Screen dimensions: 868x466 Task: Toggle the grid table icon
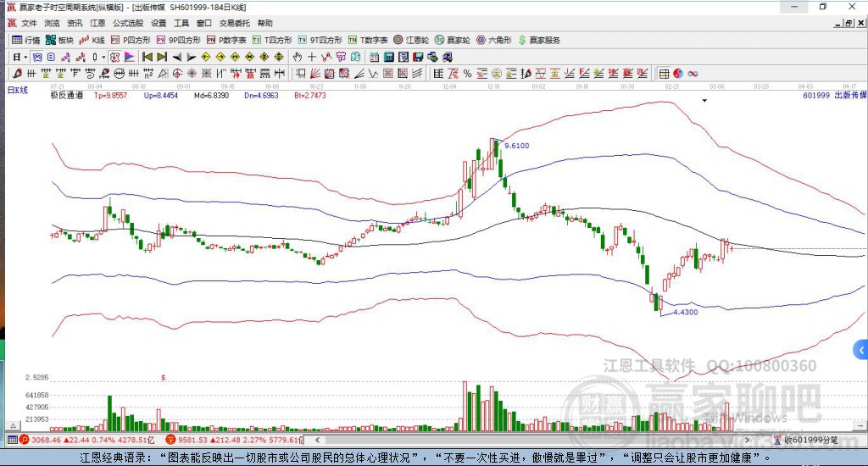coord(664,74)
